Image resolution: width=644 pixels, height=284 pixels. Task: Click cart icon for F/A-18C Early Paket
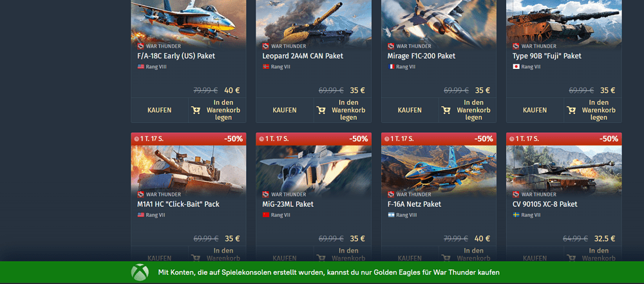point(196,110)
